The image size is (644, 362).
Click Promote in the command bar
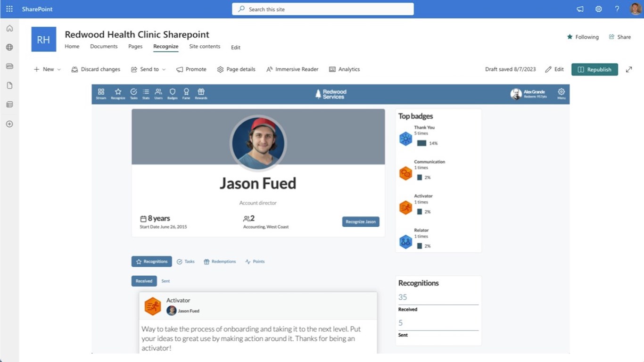coord(191,69)
